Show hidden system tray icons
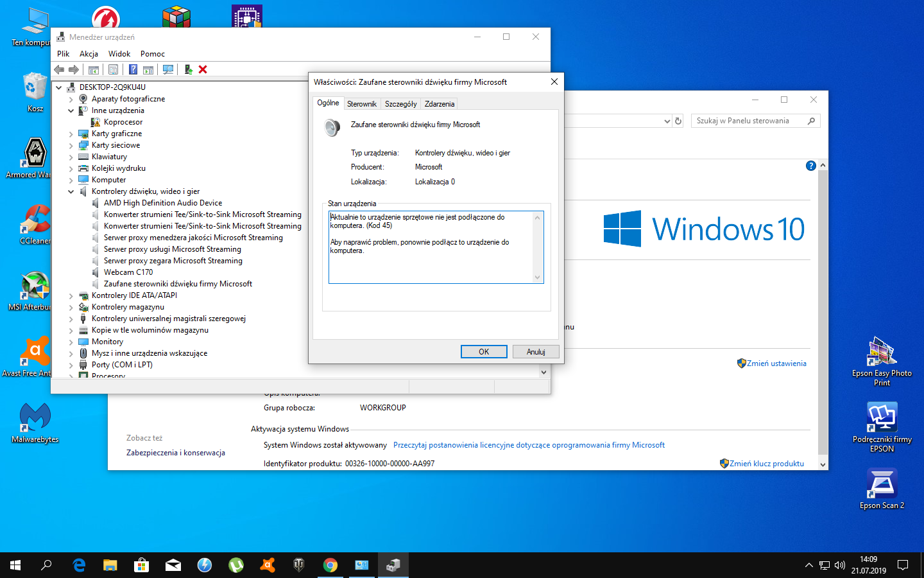The image size is (924, 578). [x=809, y=565]
